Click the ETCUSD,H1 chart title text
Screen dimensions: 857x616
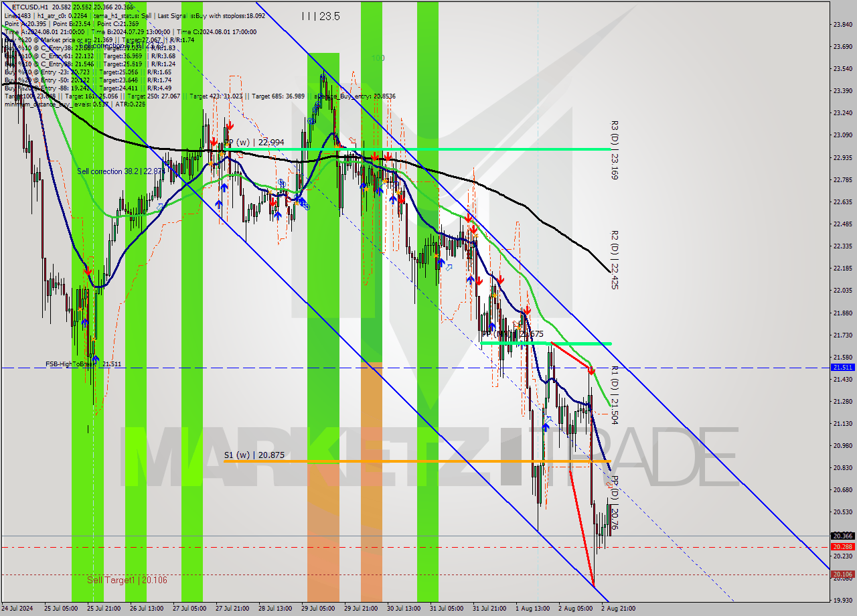click(31, 7)
